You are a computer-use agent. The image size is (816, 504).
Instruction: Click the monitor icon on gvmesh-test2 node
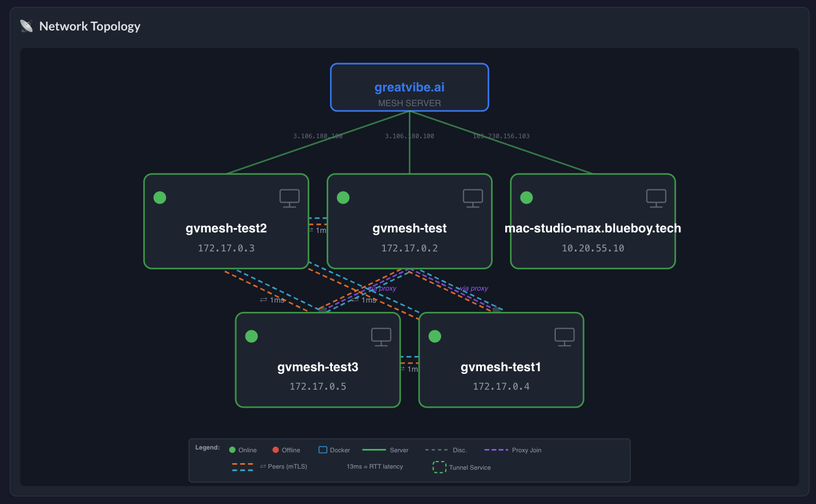pyautogui.click(x=289, y=198)
